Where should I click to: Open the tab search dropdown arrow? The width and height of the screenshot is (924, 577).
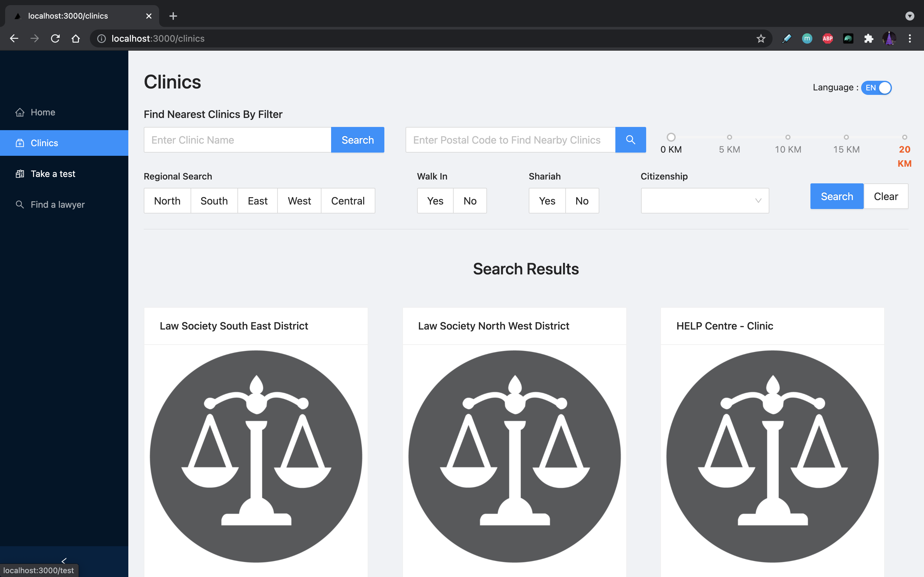[x=910, y=16]
